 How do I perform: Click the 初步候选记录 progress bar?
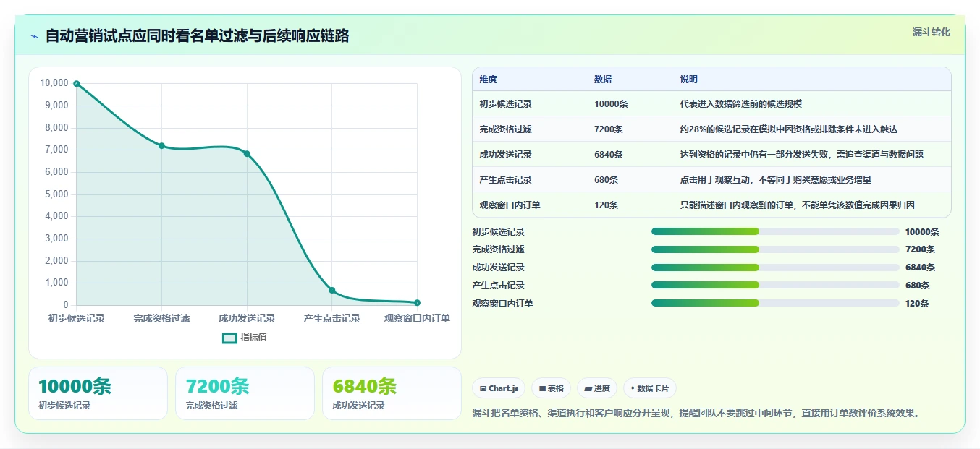point(775,231)
